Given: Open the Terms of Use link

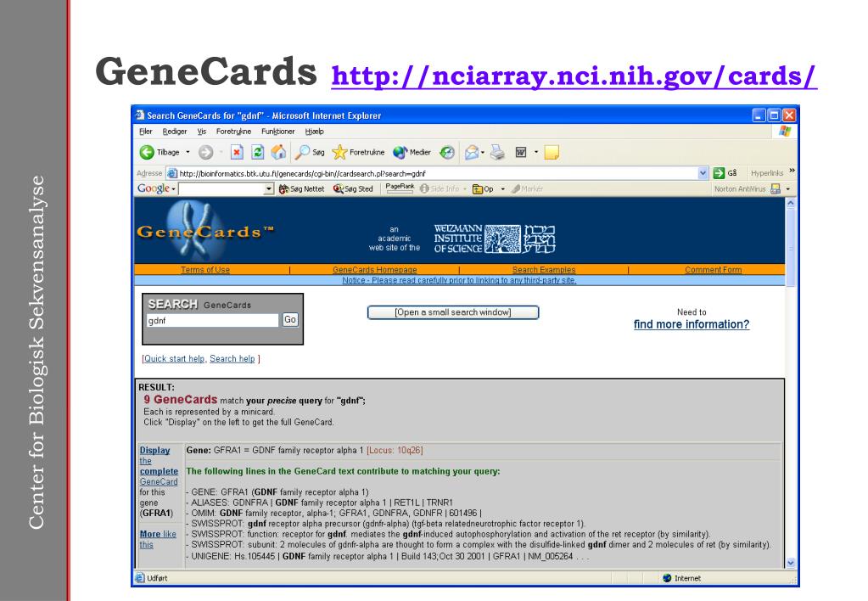Looking at the screenshot, I should 204,270.
